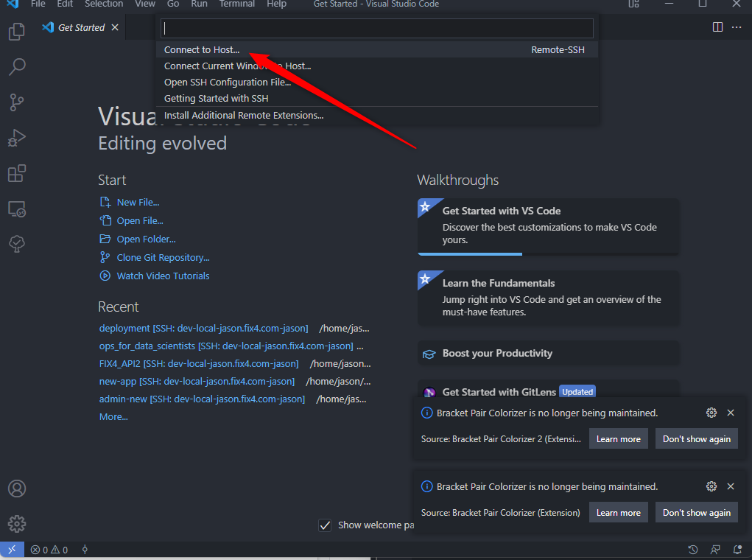This screenshot has height=560, width=752.
Task: Dismiss the Bracket Pair Colorizer 2 notification
Action: point(731,413)
